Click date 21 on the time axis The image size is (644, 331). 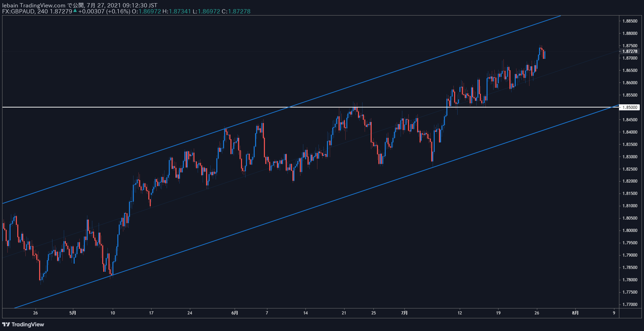(x=344, y=313)
